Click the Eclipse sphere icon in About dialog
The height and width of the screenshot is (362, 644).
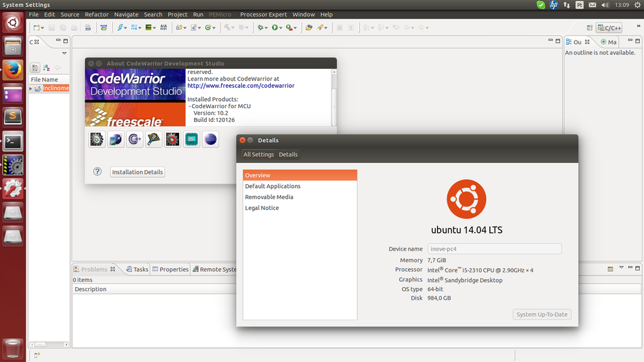[x=210, y=140]
